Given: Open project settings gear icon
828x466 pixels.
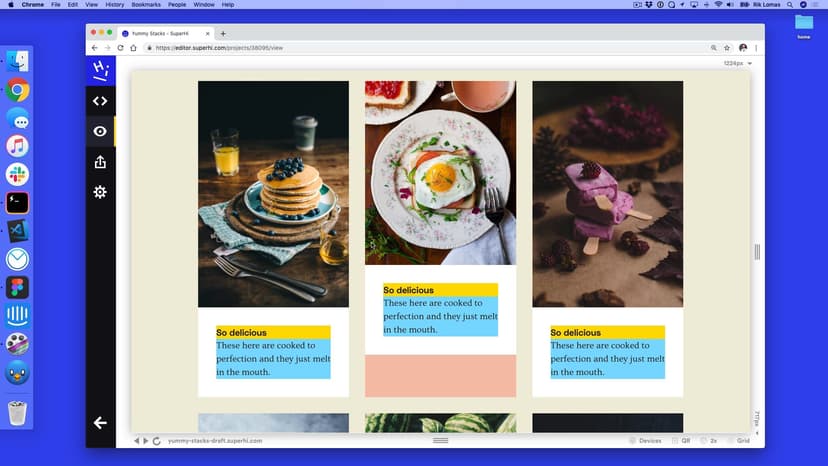Looking at the screenshot, I should (x=100, y=192).
